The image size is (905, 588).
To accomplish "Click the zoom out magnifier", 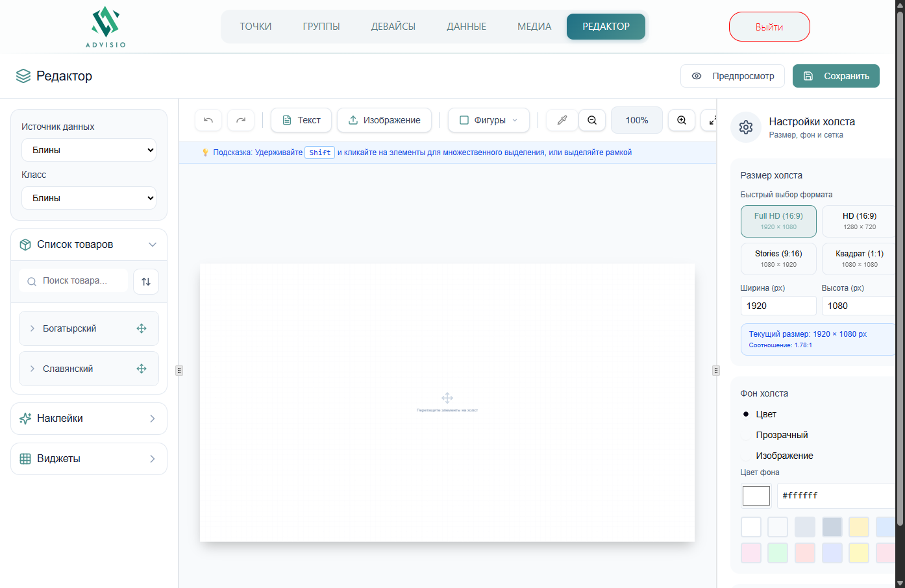I will click(592, 120).
